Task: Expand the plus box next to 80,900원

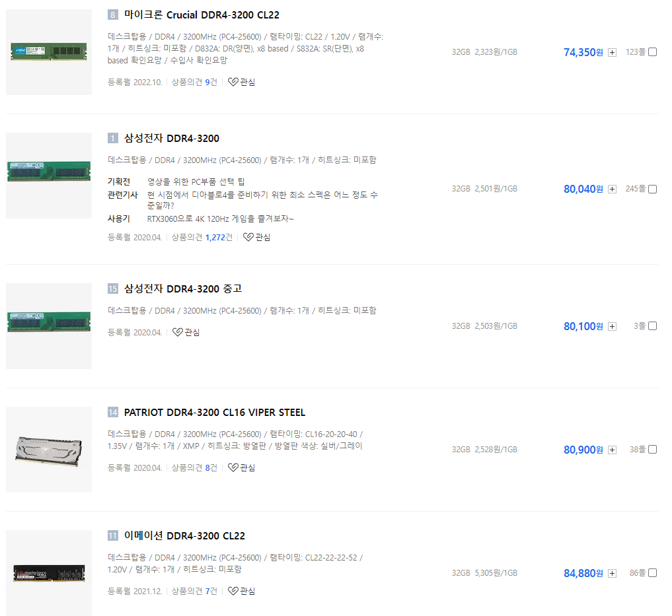Action: (612, 450)
